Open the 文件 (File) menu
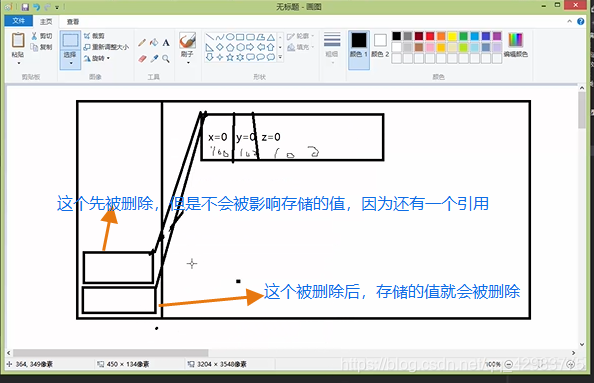594x383 pixels. [18, 21]
